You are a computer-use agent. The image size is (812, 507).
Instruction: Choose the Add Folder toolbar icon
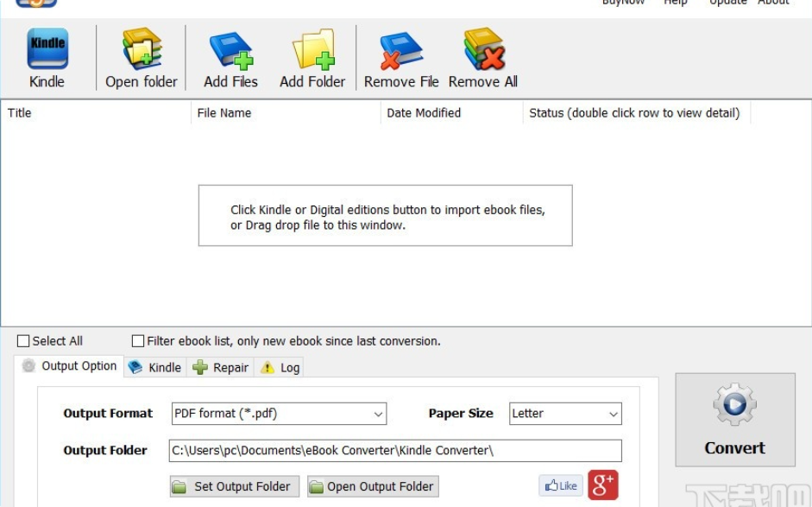[x=312, y=58]
